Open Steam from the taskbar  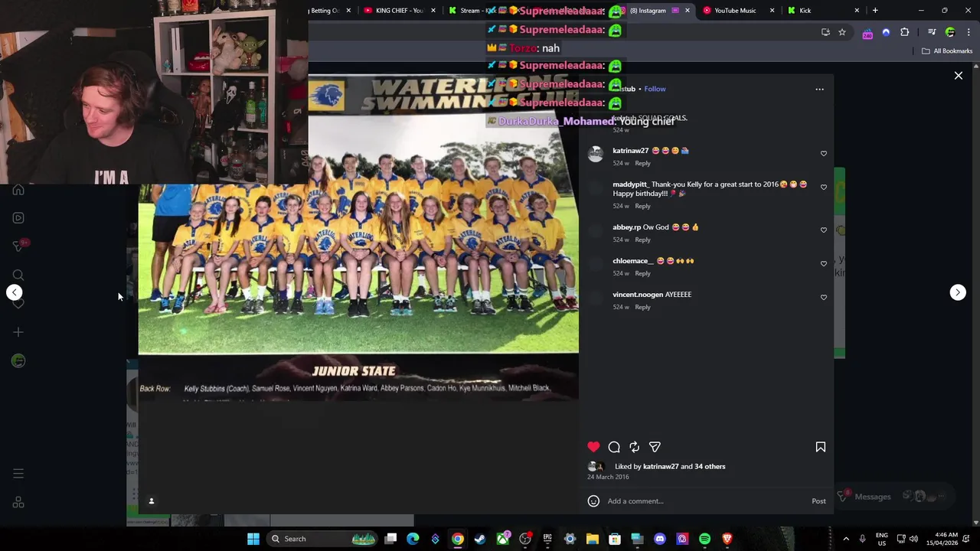point(480,539)
